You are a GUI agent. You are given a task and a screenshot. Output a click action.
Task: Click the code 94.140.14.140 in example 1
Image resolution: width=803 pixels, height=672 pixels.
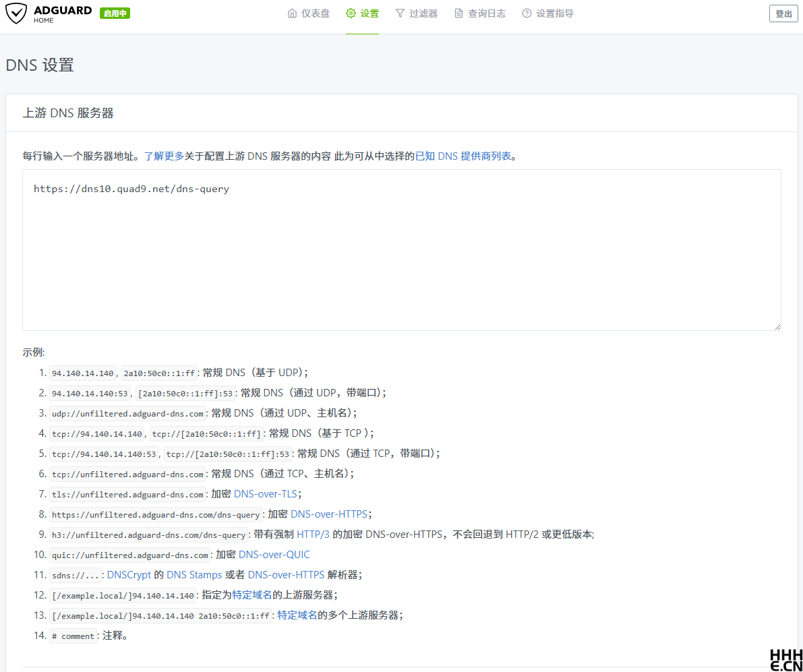pyautogui.click(x=82, y=373)
